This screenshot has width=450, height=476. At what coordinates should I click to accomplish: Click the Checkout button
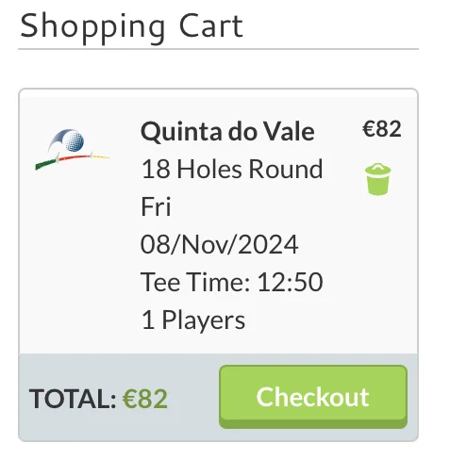coord(313,397)
